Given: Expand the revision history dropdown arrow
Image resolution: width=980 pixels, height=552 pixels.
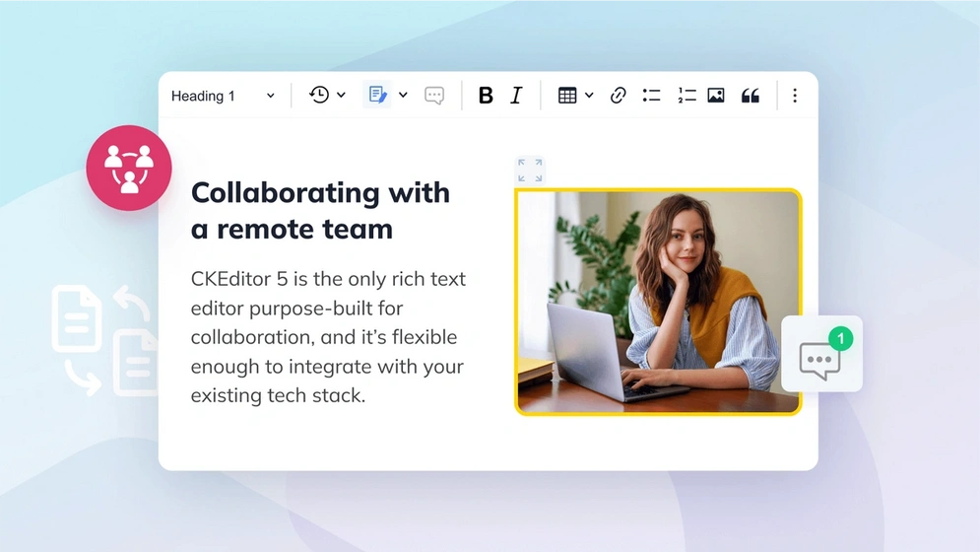Looking at the screenshot, I should pyautogui.click(x=341, y=96).
